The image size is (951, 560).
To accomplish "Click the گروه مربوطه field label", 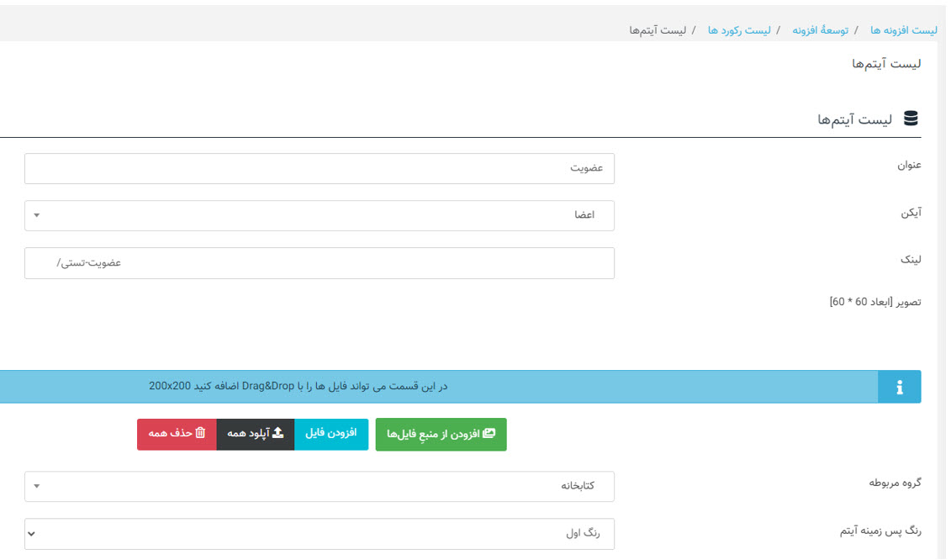I will point(895,483).
